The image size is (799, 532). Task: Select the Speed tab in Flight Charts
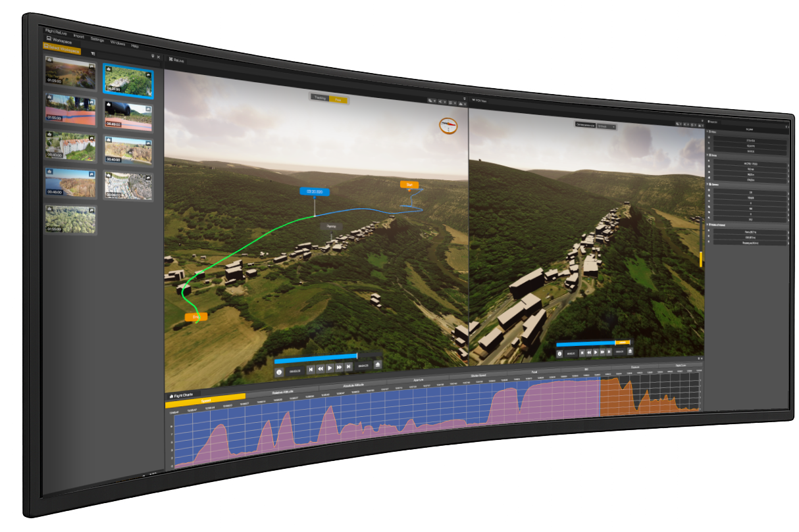205,399
